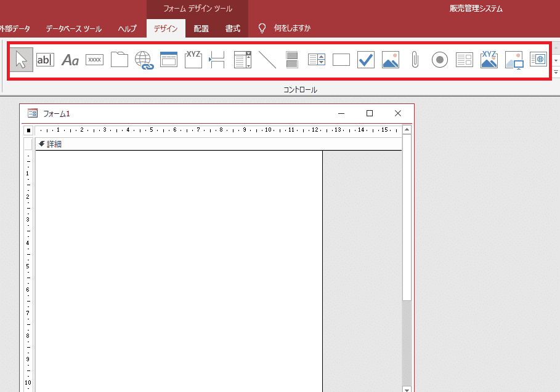560x392 pixels.
Task: Select the Check Box control
Action: pyautogui.click(x=366, y=60)
